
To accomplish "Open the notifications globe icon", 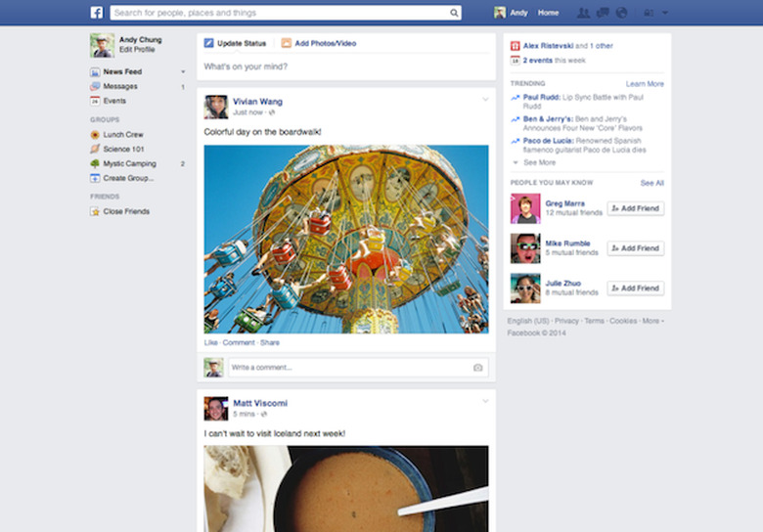I will [621, 13].
